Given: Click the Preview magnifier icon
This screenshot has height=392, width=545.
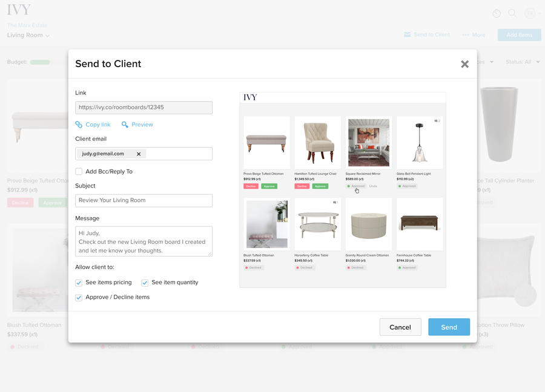Looking at the screenshot, I should click(x=125, y=124).
